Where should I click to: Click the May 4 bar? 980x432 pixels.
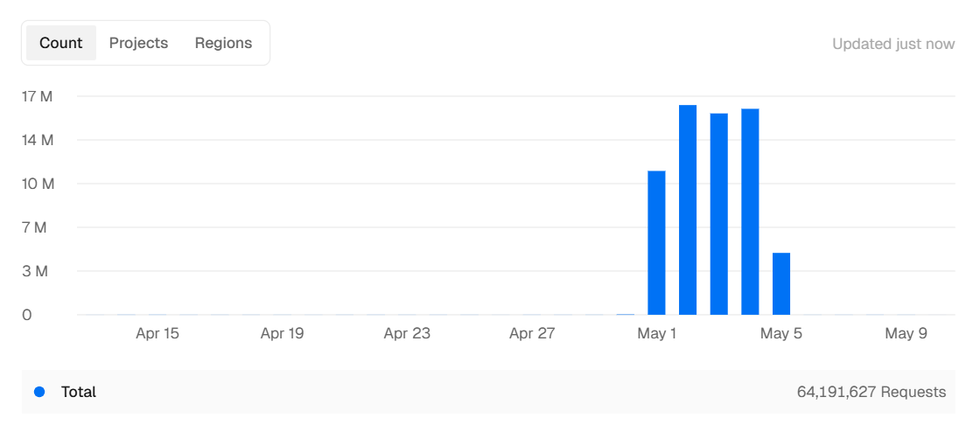[750, 212]
